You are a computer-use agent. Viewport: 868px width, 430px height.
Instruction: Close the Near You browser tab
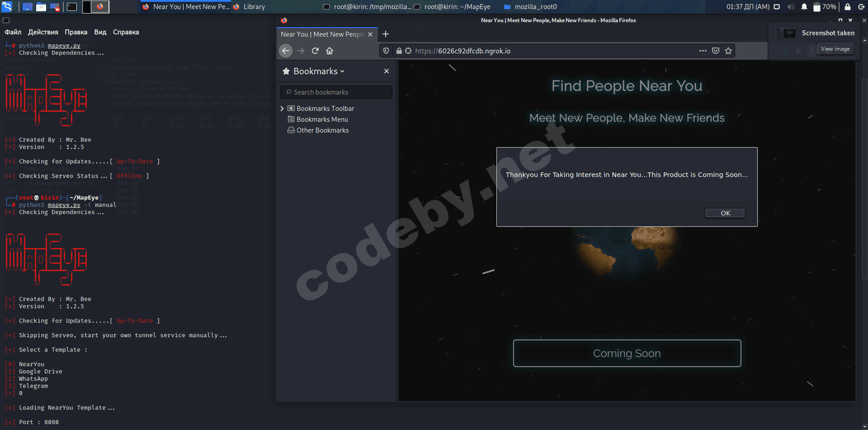(x=371, y=34)
